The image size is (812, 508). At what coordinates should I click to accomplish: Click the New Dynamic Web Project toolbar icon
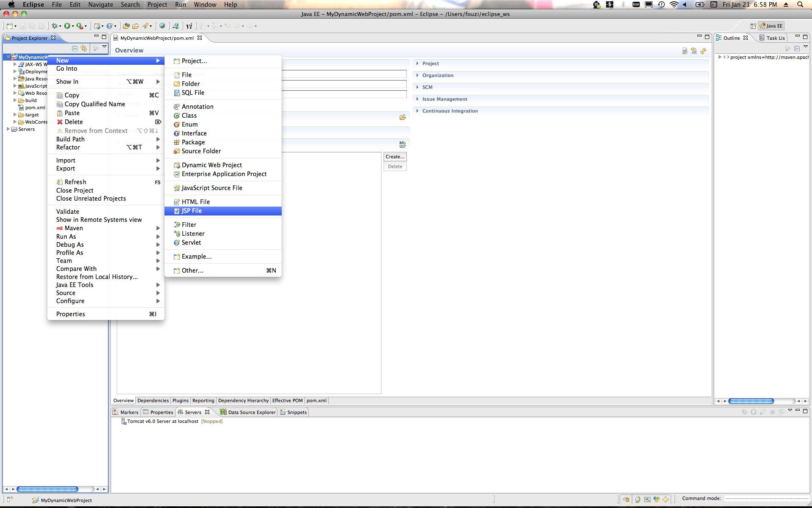pyautogui.click(x=97, y=26)
